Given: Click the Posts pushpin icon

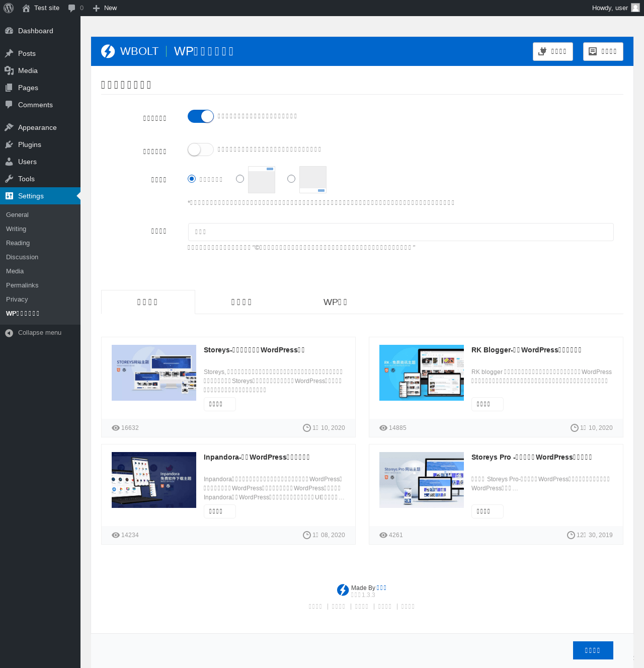Looking at the screenshot, I should pyautogui.click(x=9, y=53).
